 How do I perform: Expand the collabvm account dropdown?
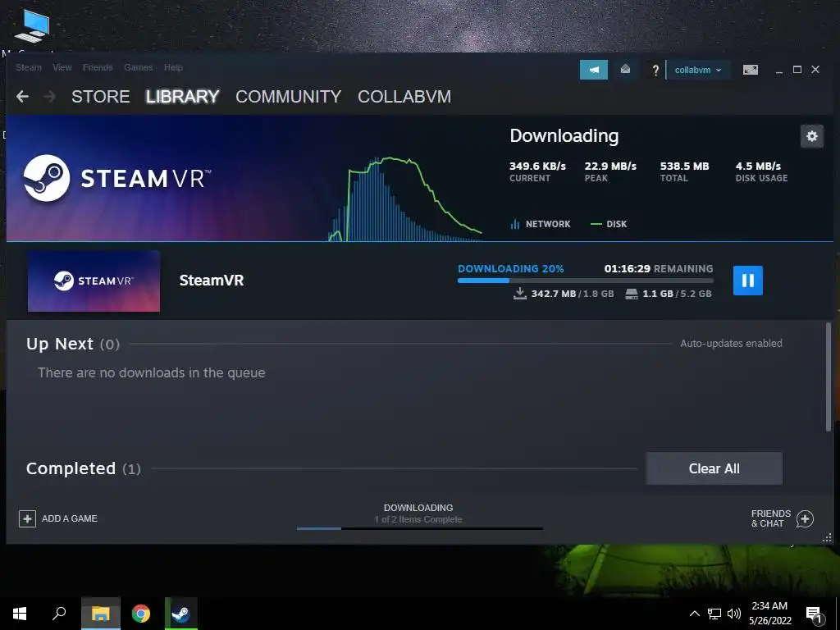[697, 70]
